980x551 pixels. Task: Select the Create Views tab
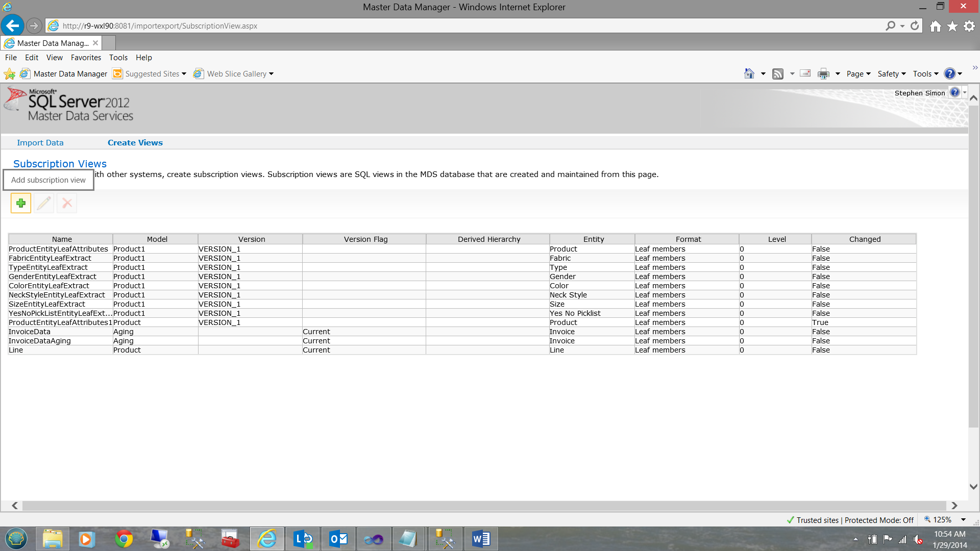135,143
